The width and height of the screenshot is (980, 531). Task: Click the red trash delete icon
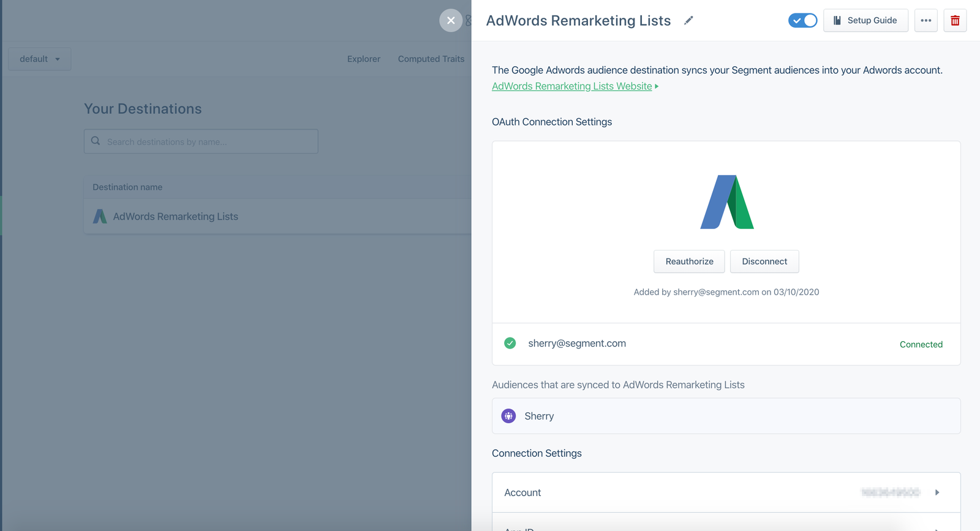(954, 21)
